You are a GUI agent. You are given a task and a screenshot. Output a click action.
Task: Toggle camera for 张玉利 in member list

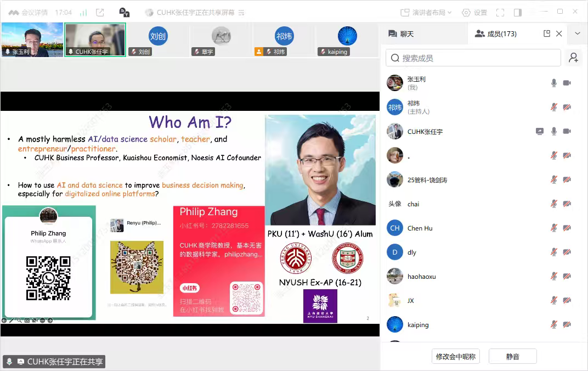tap(567, 83)
